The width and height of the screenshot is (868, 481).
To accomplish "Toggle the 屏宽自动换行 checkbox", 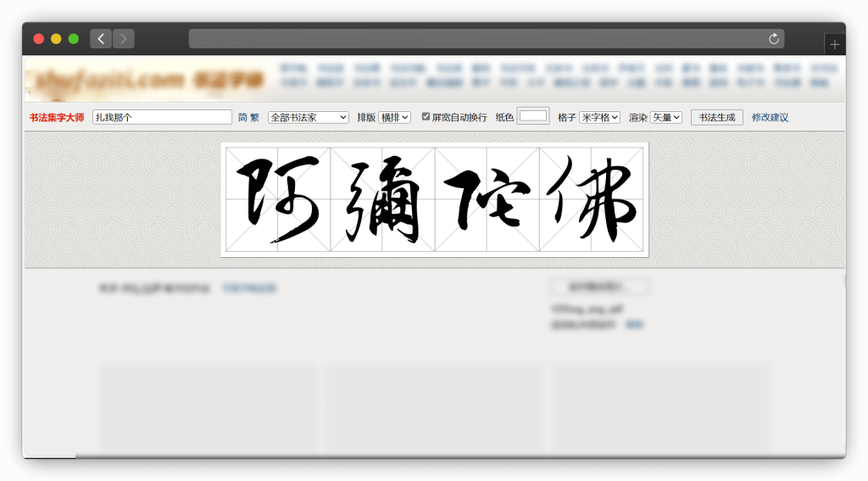I will (426, 116).
